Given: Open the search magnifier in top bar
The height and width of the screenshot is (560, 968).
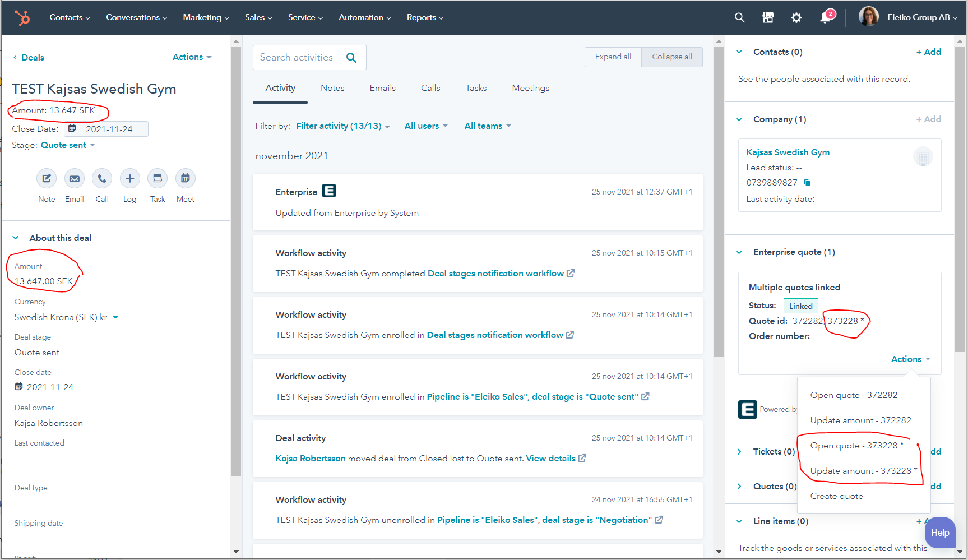Looking at the screenshot, I should 739,18.
